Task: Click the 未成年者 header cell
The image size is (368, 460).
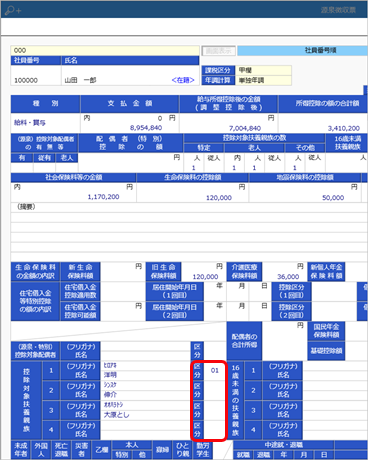Action: [x=21, y=450]
